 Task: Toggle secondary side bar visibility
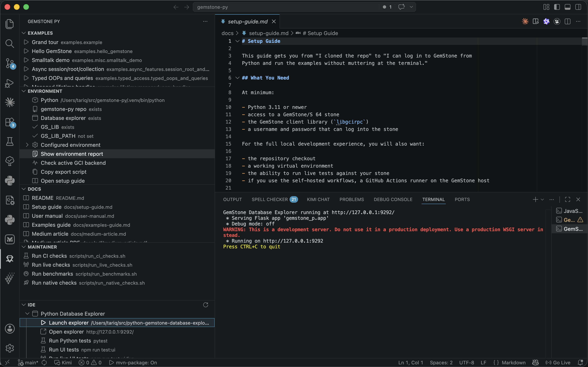tap(578, 7)
